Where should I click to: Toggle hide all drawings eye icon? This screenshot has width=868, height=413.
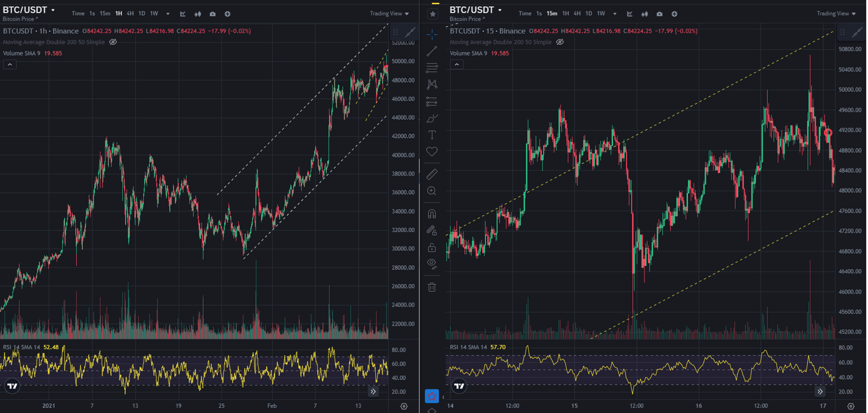pos(432,263)
